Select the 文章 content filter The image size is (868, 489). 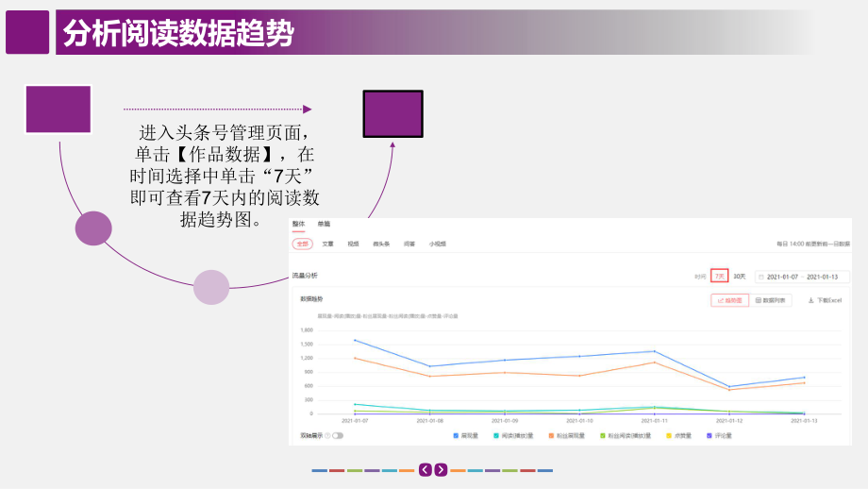(x=327, y=244)
